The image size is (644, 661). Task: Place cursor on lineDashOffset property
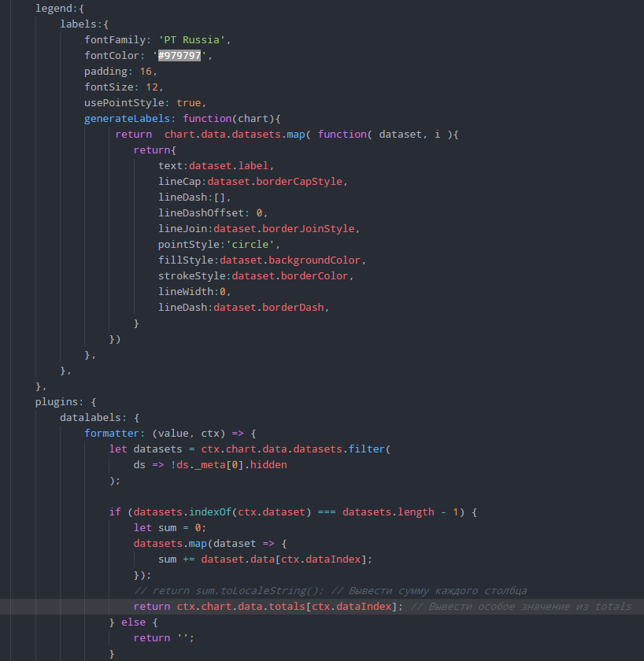pyautogui.click(x=204, y=212)
